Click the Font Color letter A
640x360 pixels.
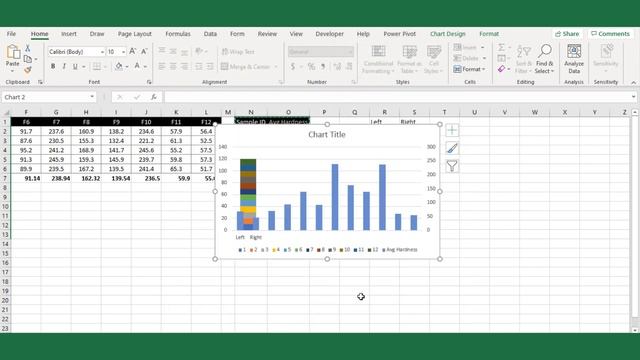137,66
